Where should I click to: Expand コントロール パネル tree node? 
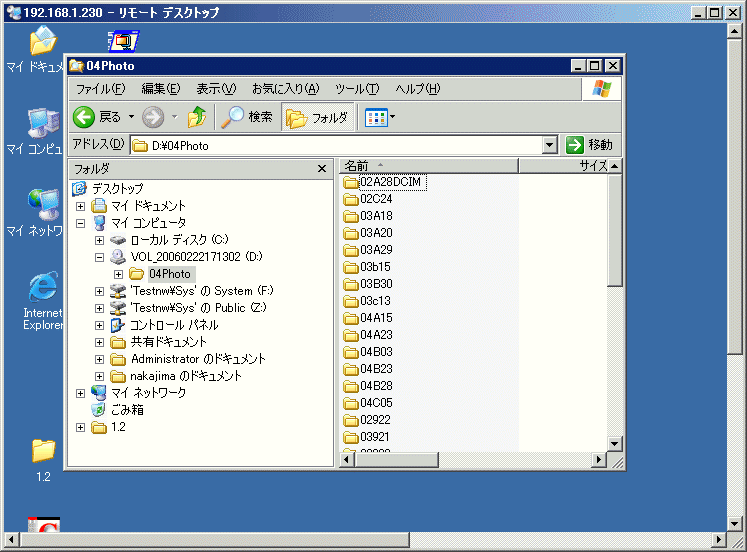(100, 325)
